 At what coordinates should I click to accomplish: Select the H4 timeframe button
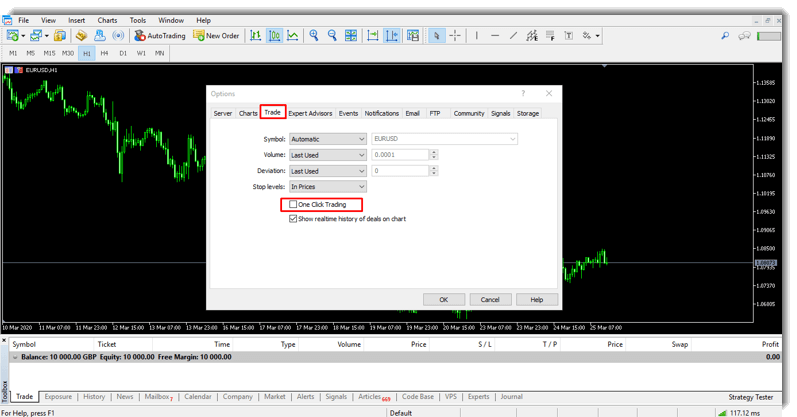tap(104, 53)
